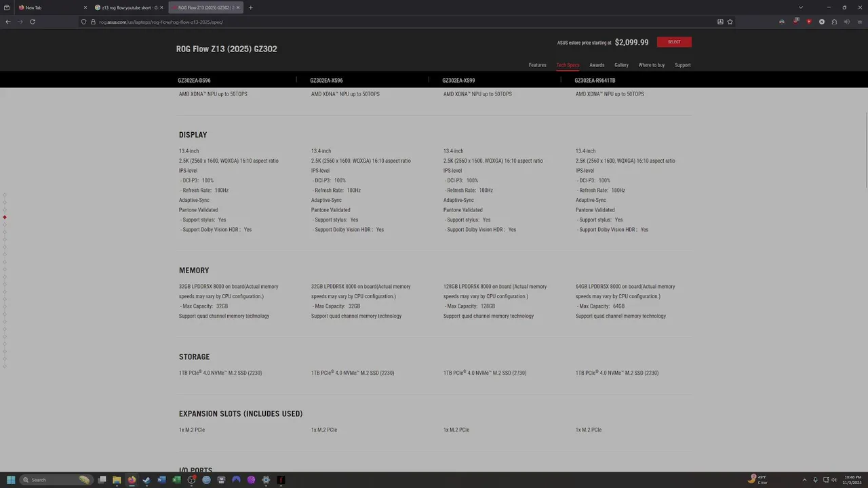Click the taskbar volume icon
This screenshot has width=868, height=488.
click(834, 480)
